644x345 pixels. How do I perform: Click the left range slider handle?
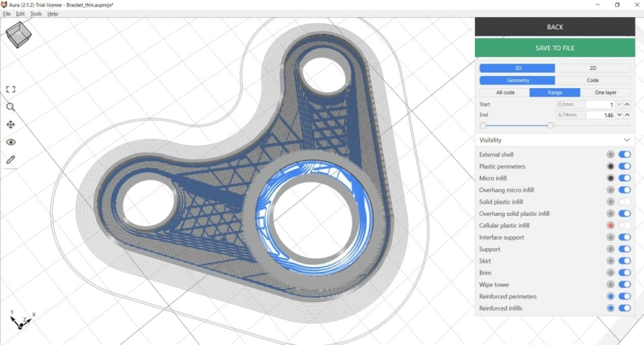pos(483,125)
